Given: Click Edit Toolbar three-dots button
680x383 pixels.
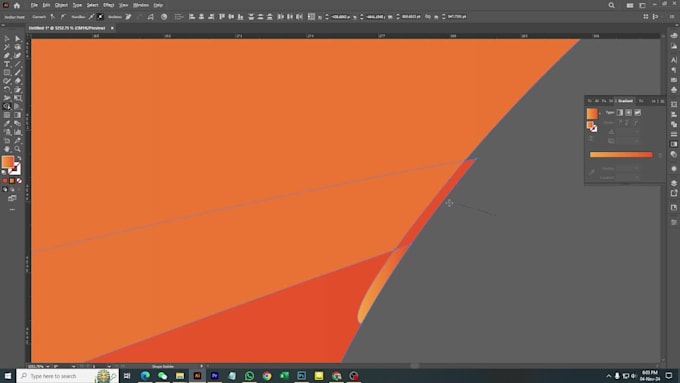Looking at the screenshot, I should (12, 210).
